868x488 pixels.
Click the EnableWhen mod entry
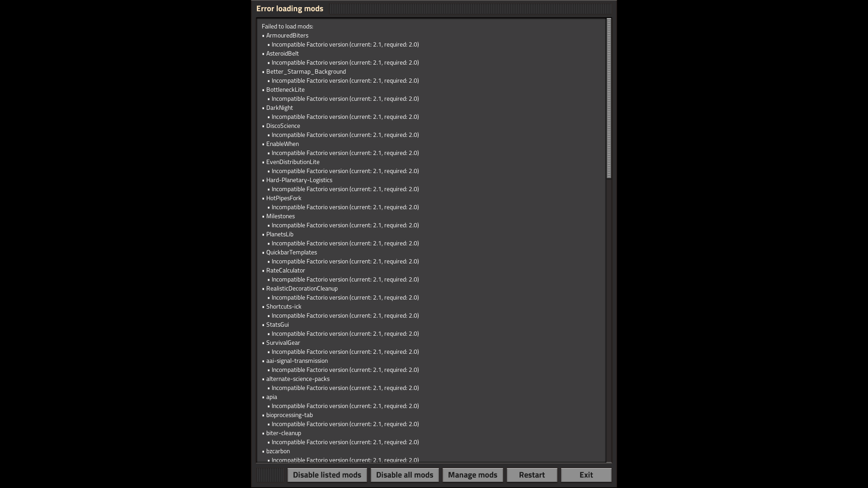coord(283,144)
